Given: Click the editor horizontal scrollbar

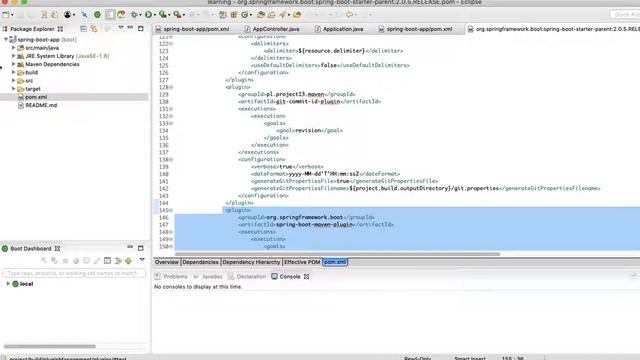Looking at the screenshot, I should (337, 254).
